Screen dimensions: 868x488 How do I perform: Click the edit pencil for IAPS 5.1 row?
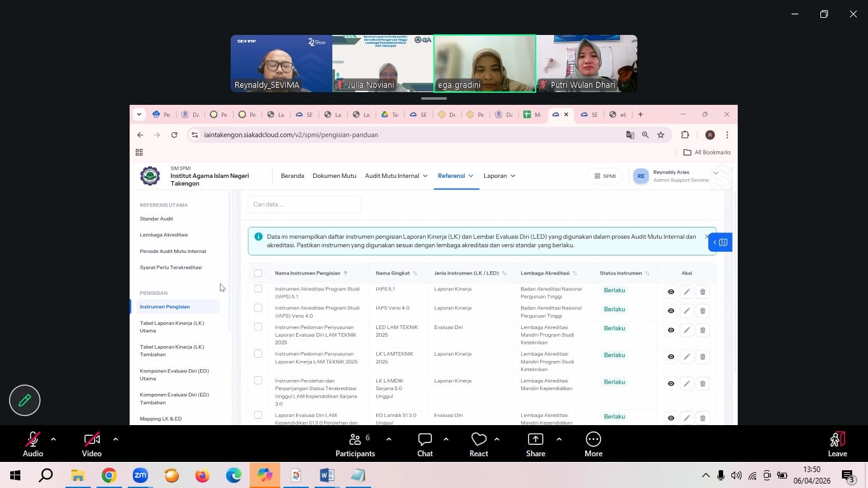[686, 292]
